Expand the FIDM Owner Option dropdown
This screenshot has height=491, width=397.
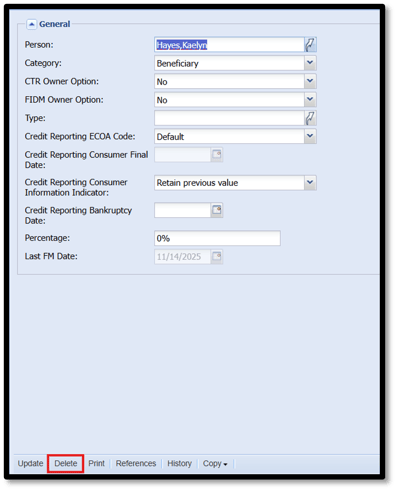click(310, 100)
